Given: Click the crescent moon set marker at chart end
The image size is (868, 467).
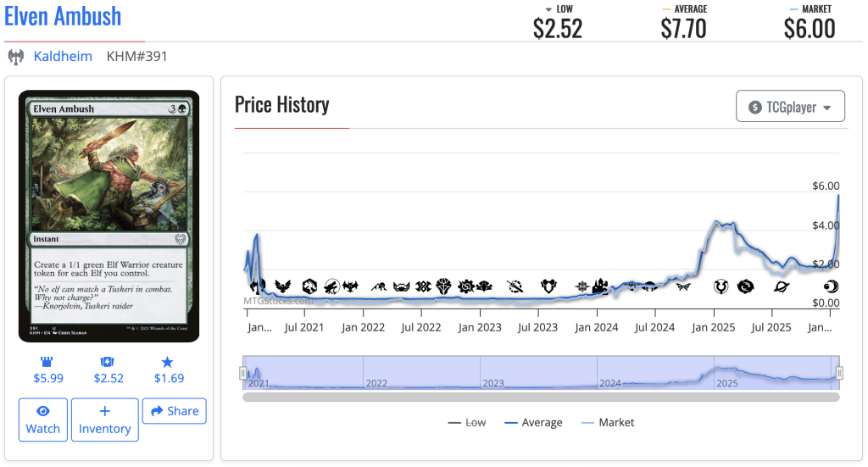Looking at the screenshot, I should pos(830,286).
